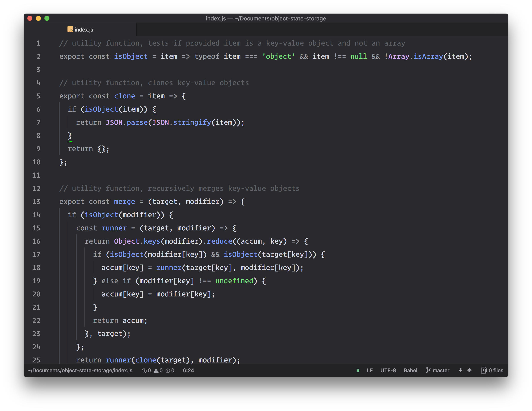The height and width of the screenshot is (411, 532).
Task: Click line number 19 in gutter
Action: coord(36,281)
